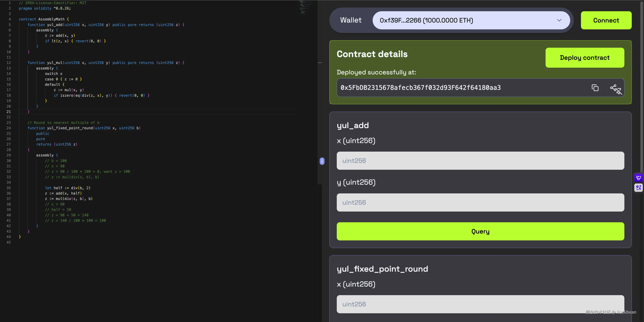Screen dimensions: 644x322
Task: Click the Contract details heading
Action: point(372,54)
